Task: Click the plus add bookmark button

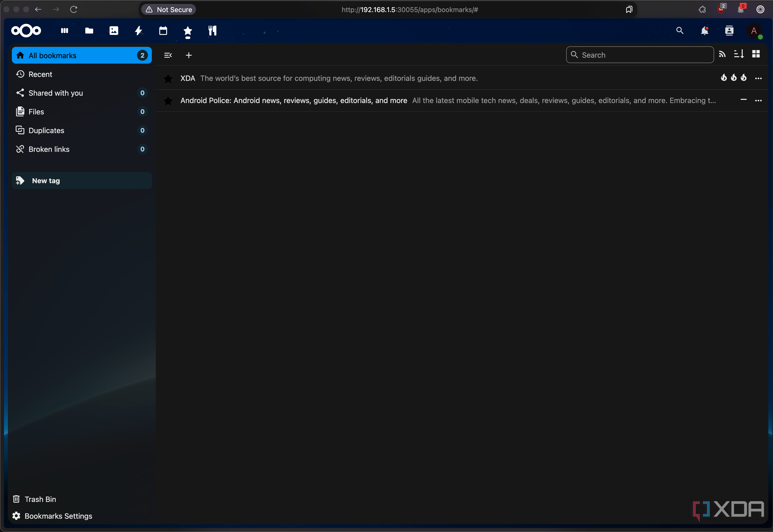Action: [189, 55]
